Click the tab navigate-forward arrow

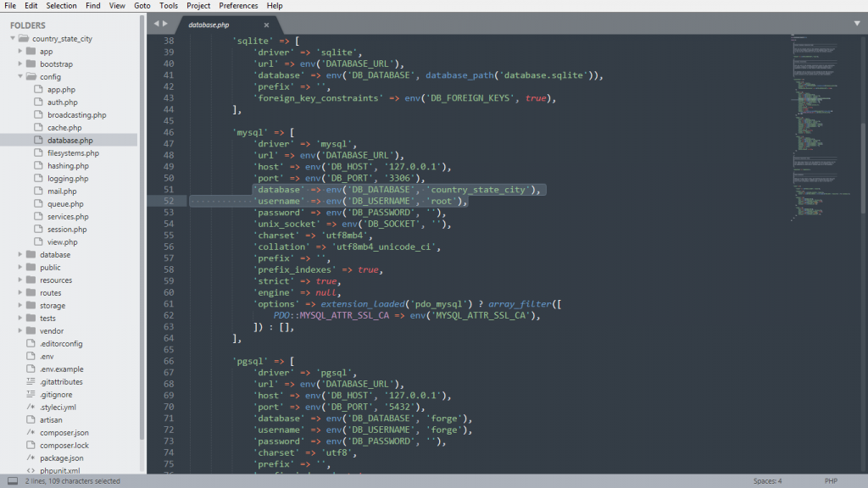pos(164,24)
